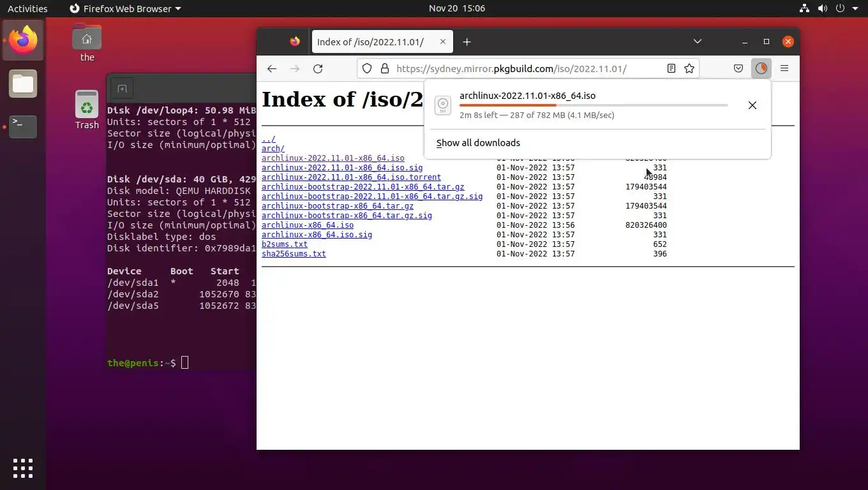Open the home folder desktop icon
The image size is (868, 490).
pos(87,43)
